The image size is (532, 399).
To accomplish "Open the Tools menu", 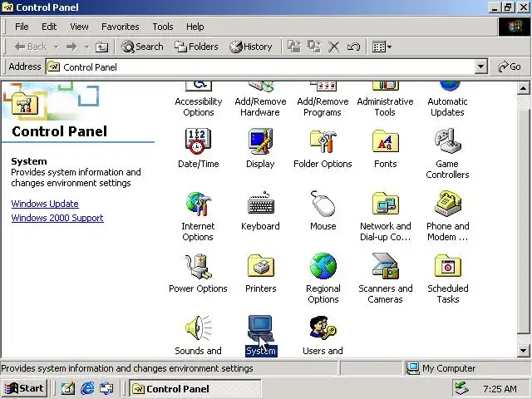I will pos(163,27).
